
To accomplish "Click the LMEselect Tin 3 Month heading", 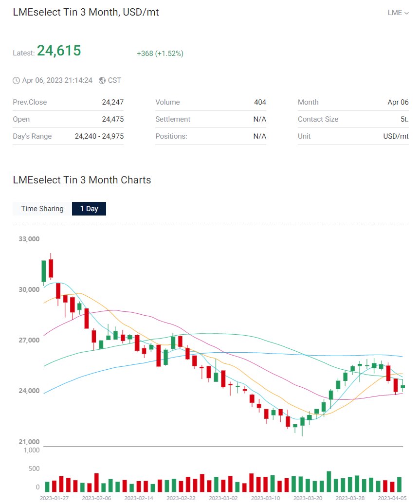I will pos(86,12).
